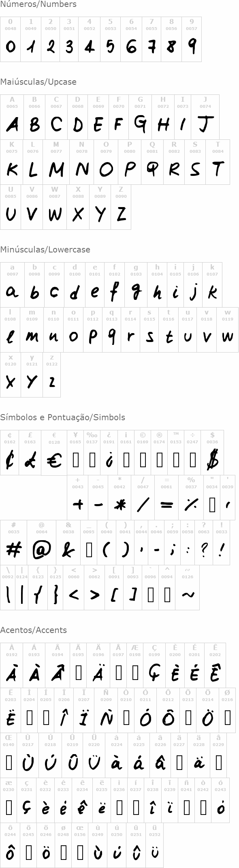Select the uppercase A glyph cell
Image resolution: width=239 pixels, height=868 pixels.
pyautogui.click(x=12, y=117)
